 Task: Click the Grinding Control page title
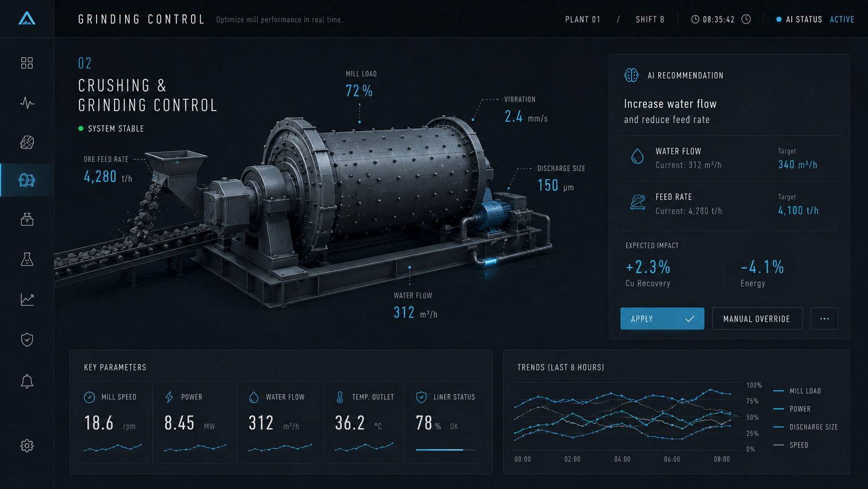pos(142,19)
